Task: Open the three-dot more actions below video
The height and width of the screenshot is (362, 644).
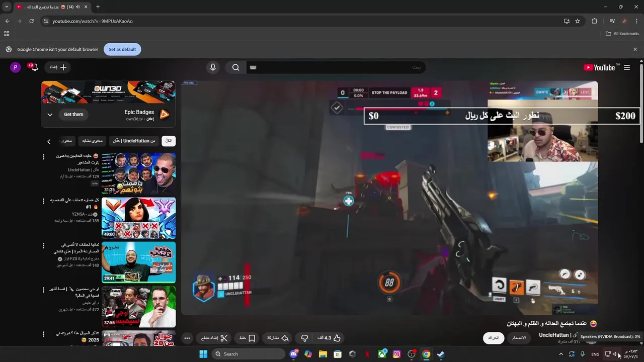Action: (187, 338)
